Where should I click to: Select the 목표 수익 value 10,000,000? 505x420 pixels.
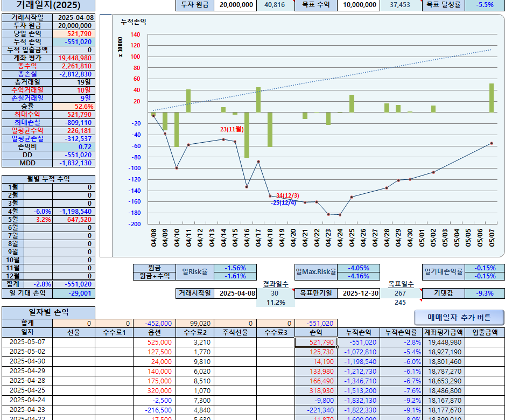tap(359, 5)
